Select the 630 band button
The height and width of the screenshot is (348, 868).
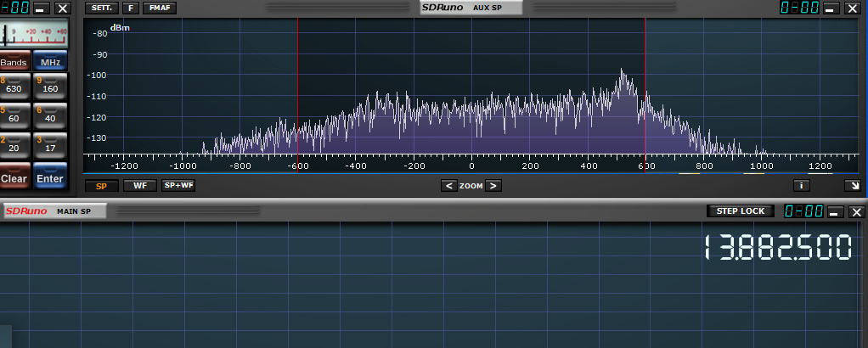[x=14, y=86]
